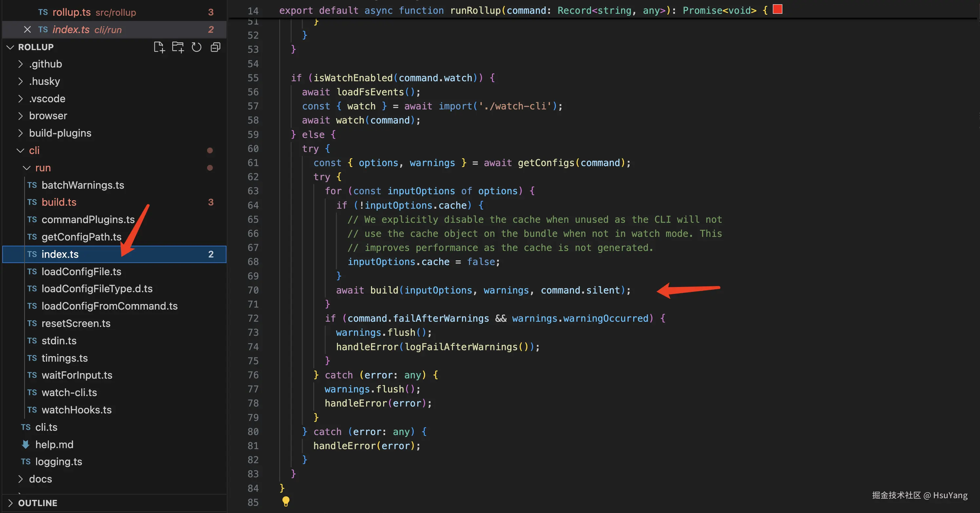The height and width of the screenshot is (513, 980).
Task: Click the New File icon in the explorer header
Action: click(x=159, y=47)
